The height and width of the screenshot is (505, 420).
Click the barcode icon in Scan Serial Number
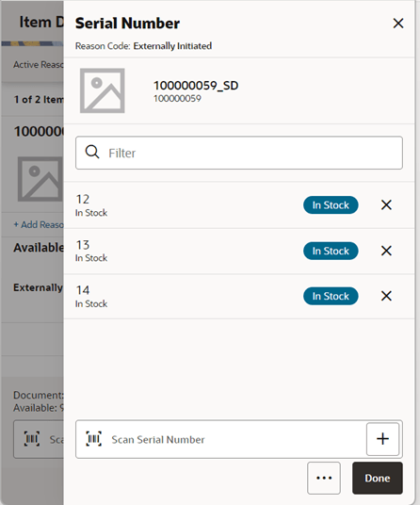point(93,439)
